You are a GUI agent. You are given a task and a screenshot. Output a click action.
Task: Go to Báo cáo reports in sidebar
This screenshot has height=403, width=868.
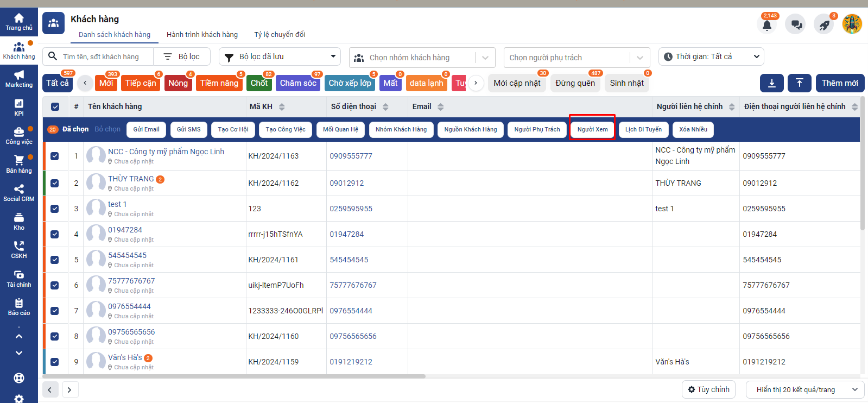coord(19,307)
